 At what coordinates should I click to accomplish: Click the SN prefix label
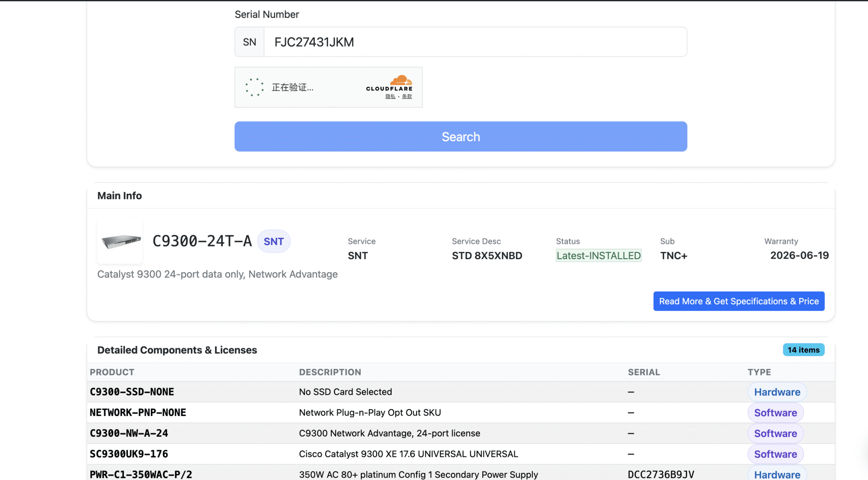point(249,42)
